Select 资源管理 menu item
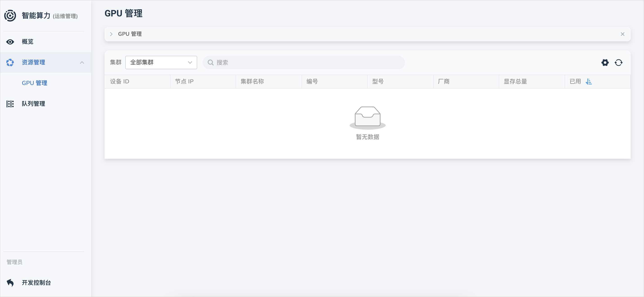Screen dimensions: 644x297 coord(45,63)
